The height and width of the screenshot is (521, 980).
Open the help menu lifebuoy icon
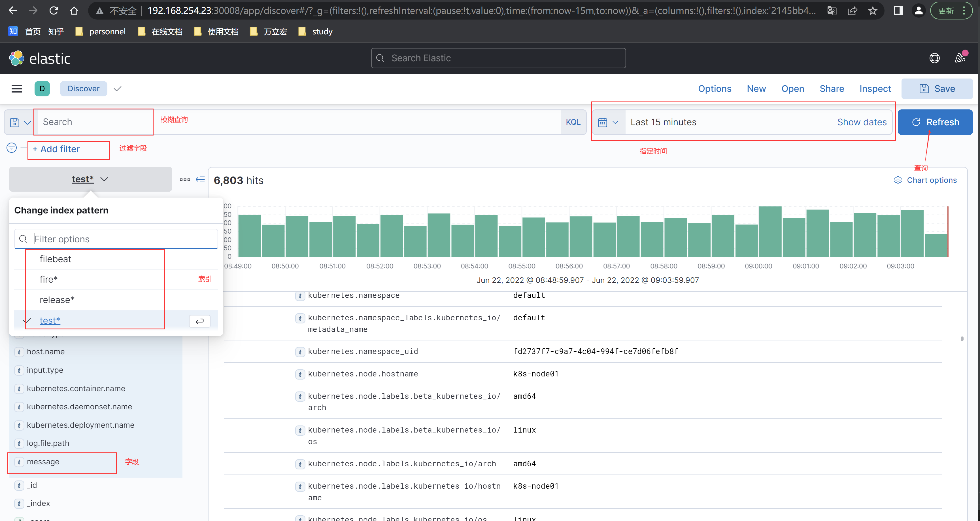click(x=934, y=58)
